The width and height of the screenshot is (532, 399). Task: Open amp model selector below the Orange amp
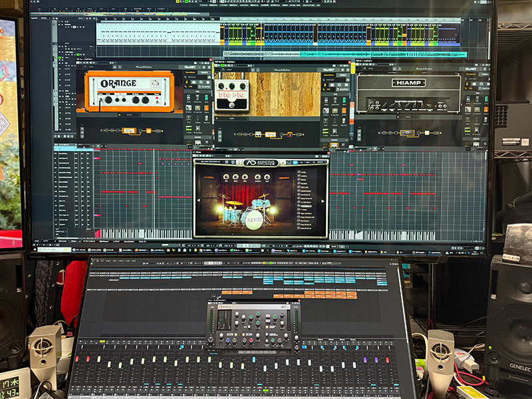tap(129, 114)
